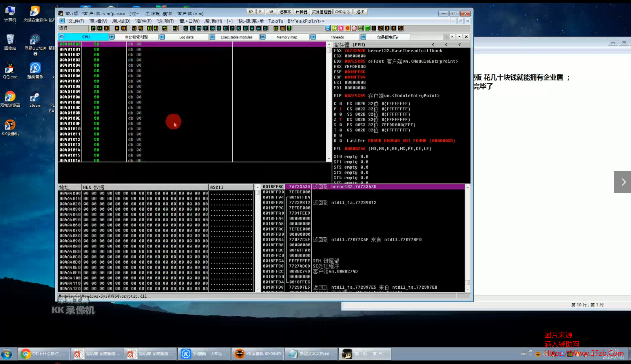Click the next-image chevron on right edge

(623, 182)
